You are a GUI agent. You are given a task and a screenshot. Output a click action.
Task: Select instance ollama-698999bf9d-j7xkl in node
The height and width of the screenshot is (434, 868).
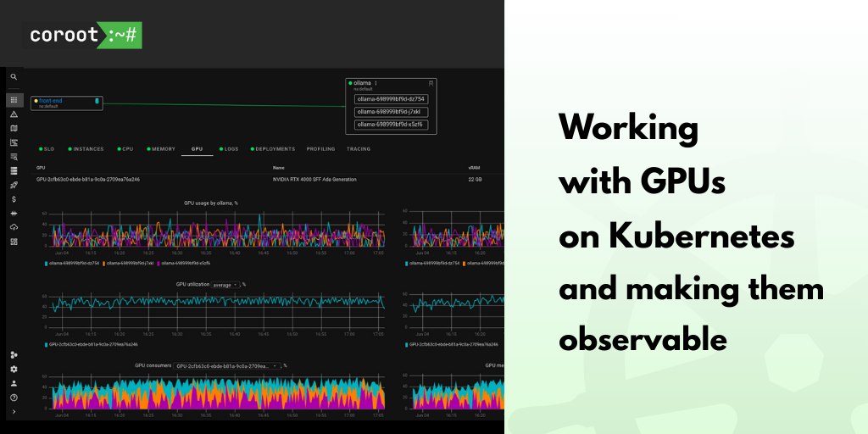point(391,112)
